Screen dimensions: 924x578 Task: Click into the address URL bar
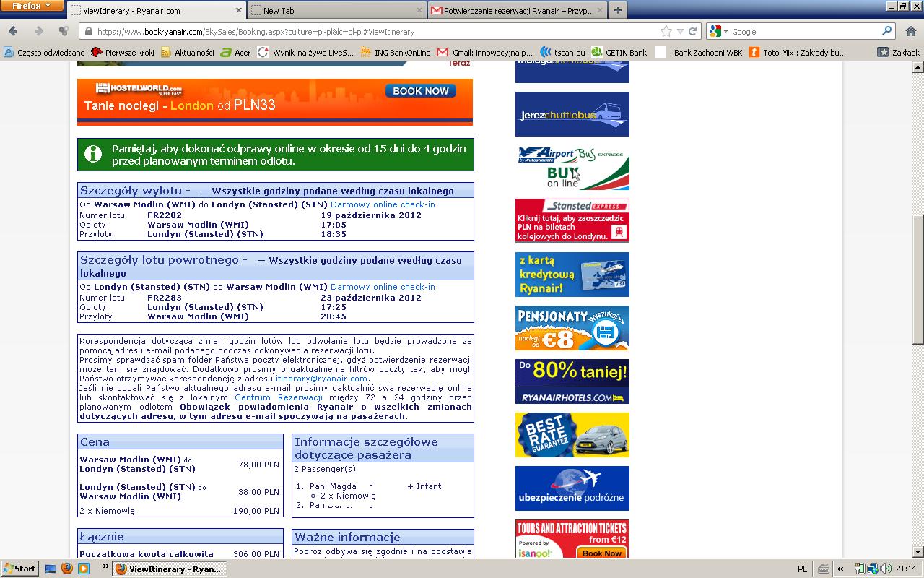[375, 31]
